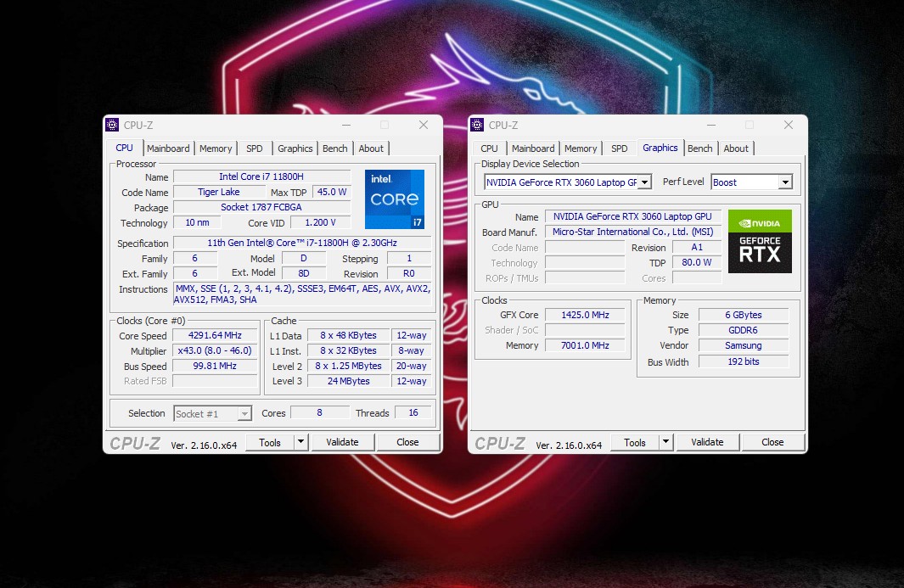Screen dimensions: 904x588
Task: Open the Tools dropdown arrow in the right window
Action: tap(665, 442)
